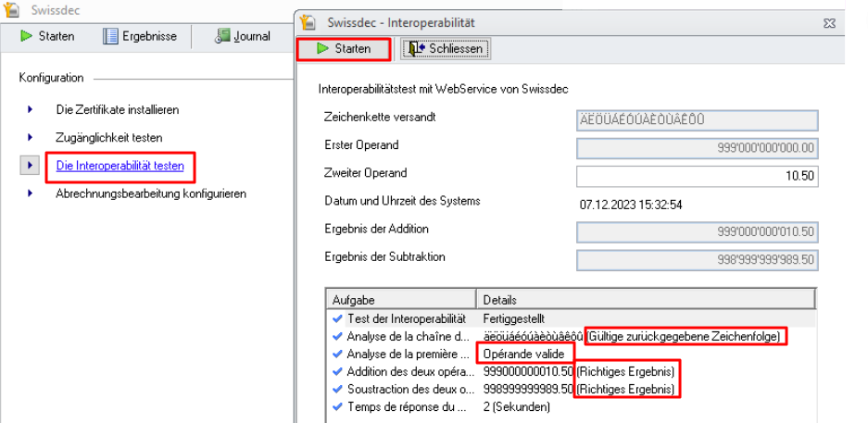Close the Interoperabilität dialog with X

coord(829,23)
